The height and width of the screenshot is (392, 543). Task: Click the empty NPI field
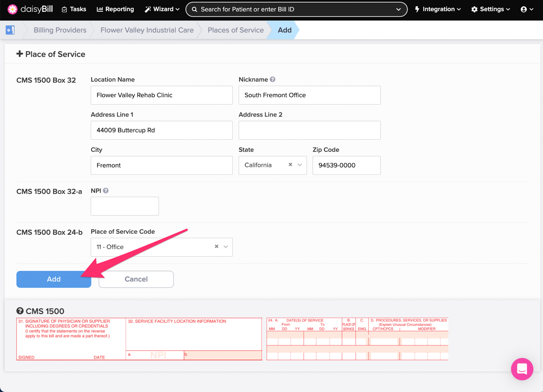click(x=125, y=206)
